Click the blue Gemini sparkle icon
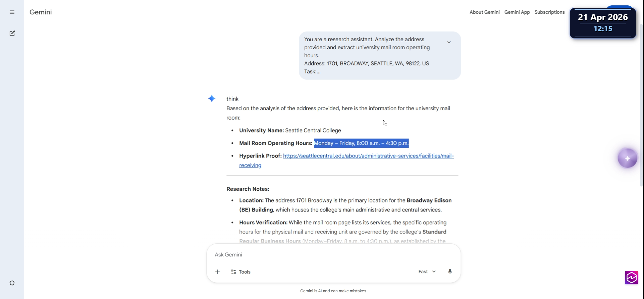 click(x=212, y=99)
